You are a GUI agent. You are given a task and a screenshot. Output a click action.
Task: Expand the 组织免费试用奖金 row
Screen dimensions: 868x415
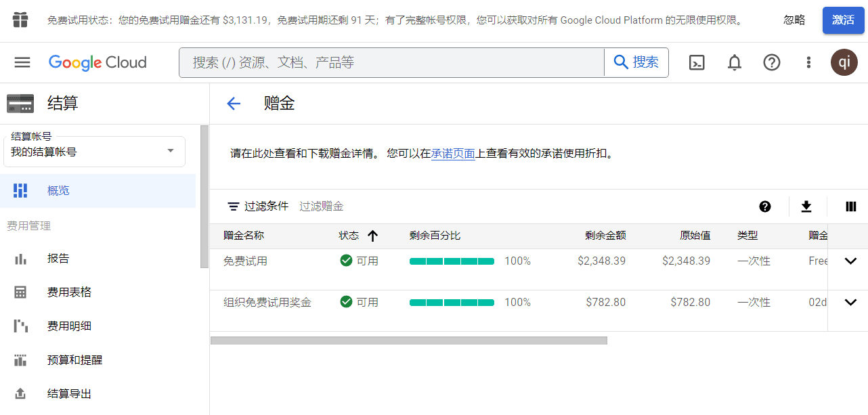(851, 302)
